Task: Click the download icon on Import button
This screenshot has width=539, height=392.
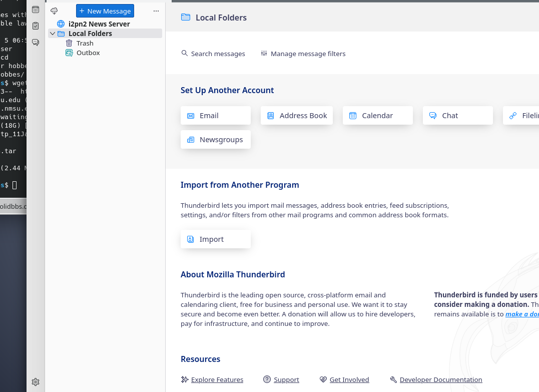Action: [x=191, y=239]
